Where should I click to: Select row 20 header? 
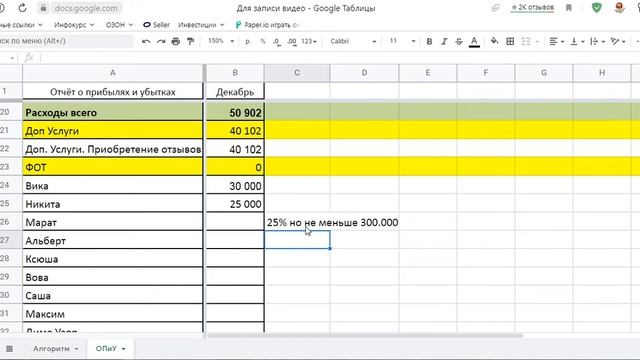11,112
